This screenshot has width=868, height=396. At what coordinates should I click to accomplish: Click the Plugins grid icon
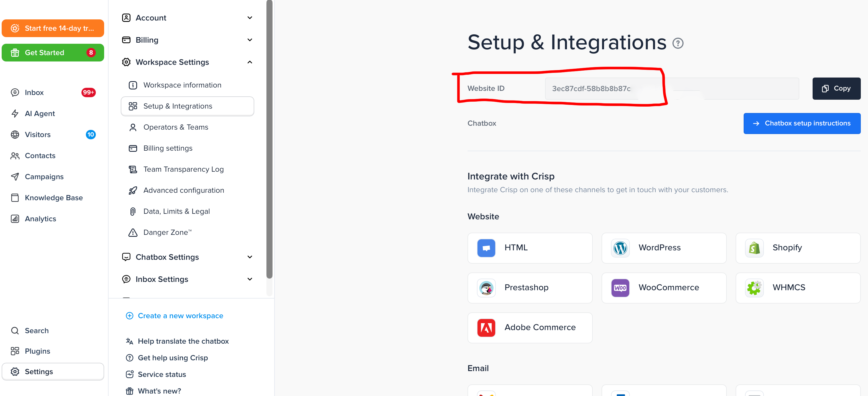15,351
